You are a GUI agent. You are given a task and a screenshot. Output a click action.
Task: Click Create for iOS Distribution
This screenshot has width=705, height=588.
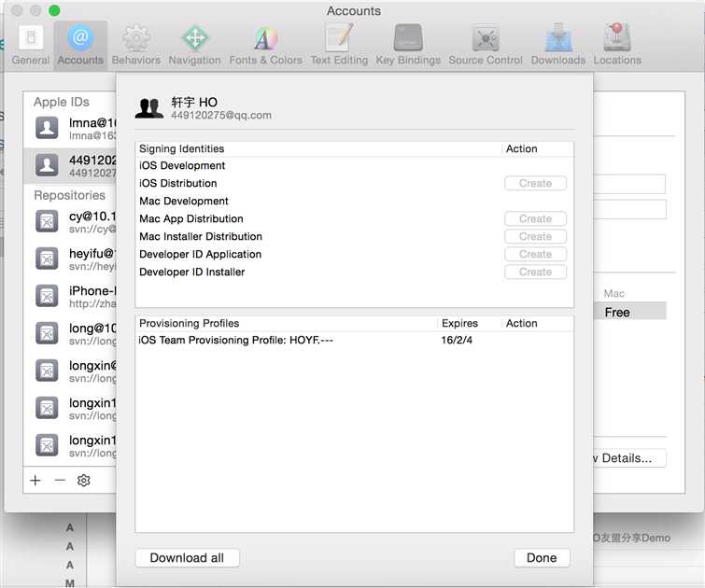[535, 184]
